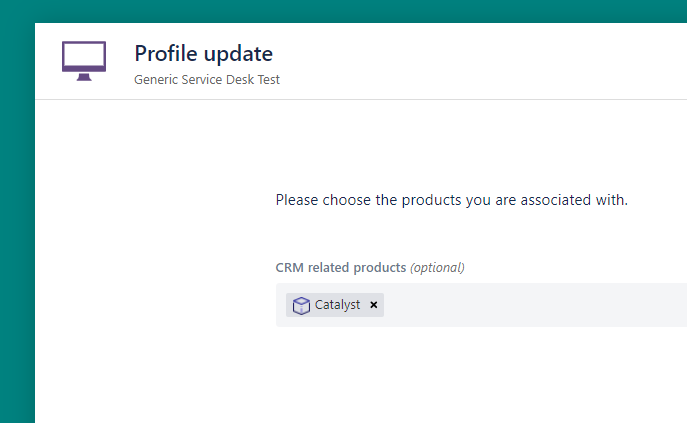Select the Catalyst product tag label
The image size is (687, 423).
coord(337,305)
